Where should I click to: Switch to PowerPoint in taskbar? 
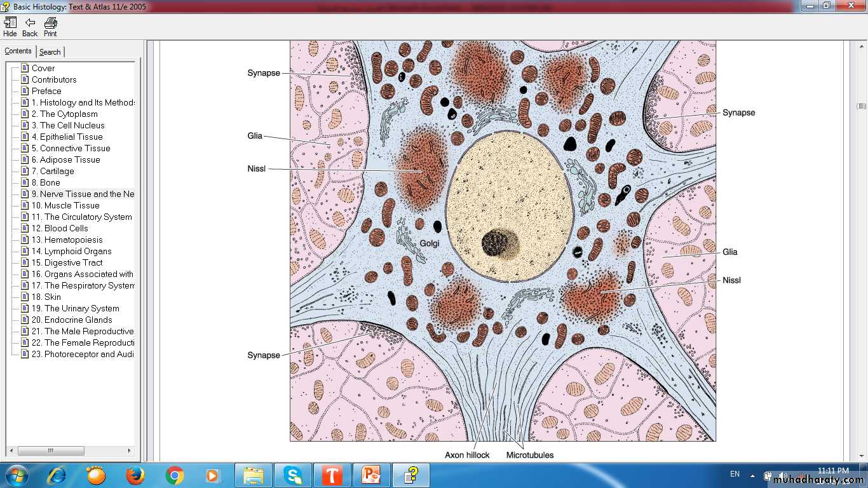click(x=371, y=475)
